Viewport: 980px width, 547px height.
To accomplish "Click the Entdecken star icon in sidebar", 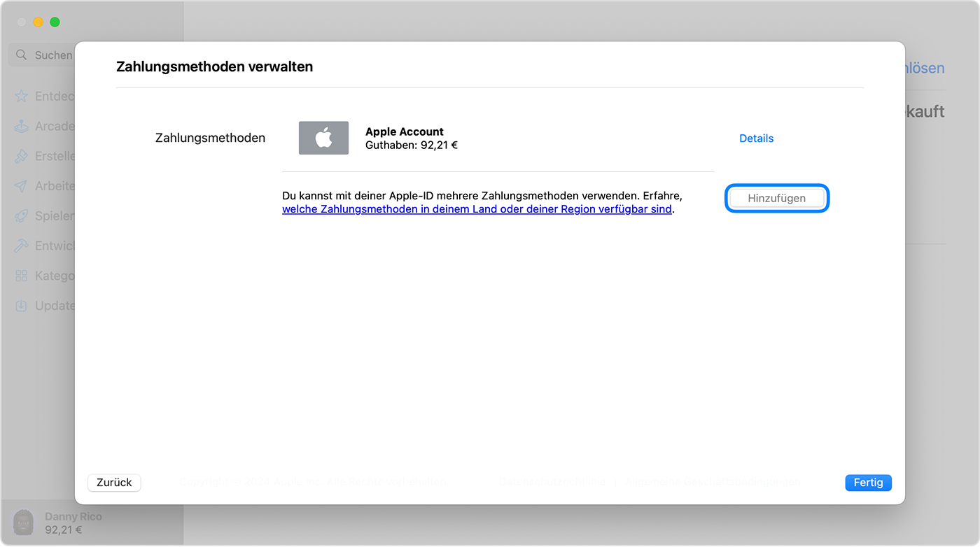I will (22, 97).
